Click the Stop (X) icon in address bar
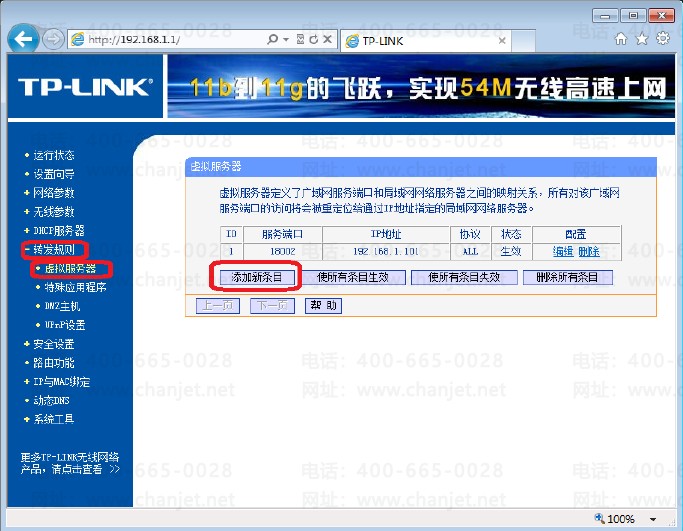 (x=327, y=39)
